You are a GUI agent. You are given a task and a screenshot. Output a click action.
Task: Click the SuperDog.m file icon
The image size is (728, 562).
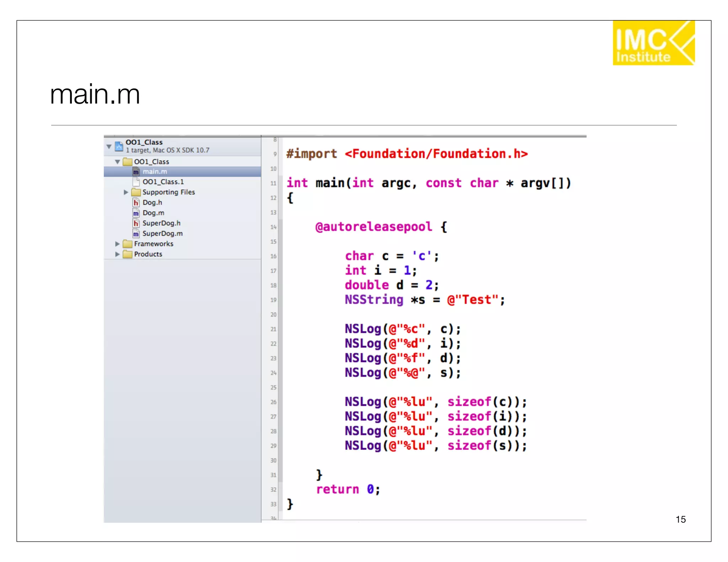[136, 233]
